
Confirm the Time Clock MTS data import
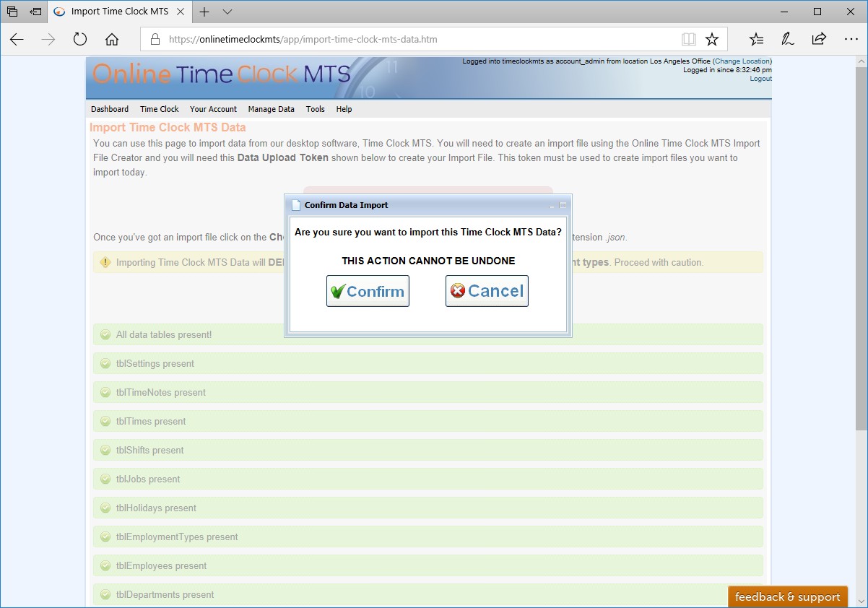368,291
